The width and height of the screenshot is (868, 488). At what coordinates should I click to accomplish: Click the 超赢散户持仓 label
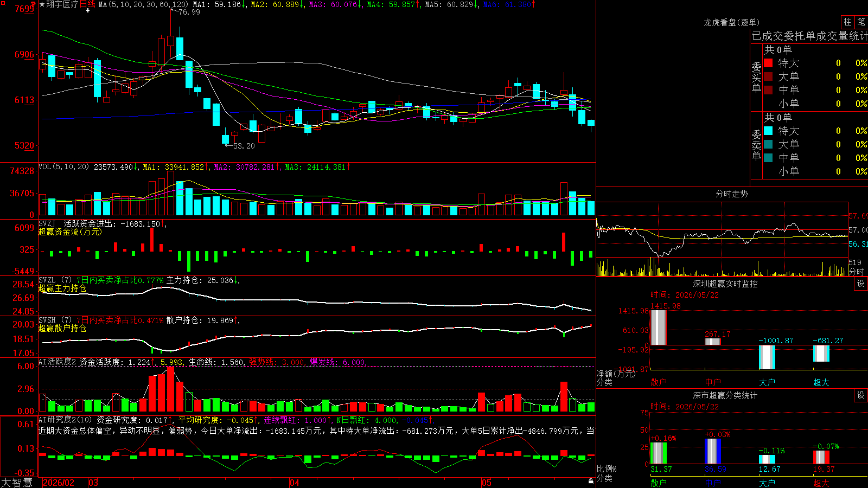point(62,328)
